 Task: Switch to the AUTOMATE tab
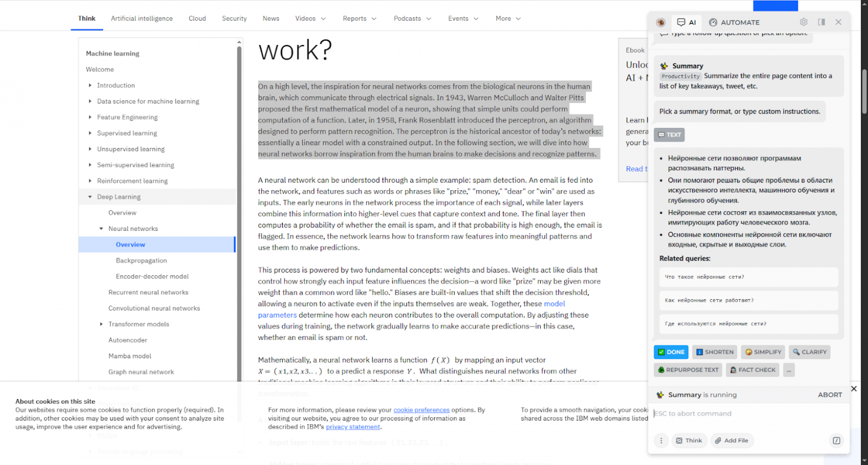tap(734, 22)
